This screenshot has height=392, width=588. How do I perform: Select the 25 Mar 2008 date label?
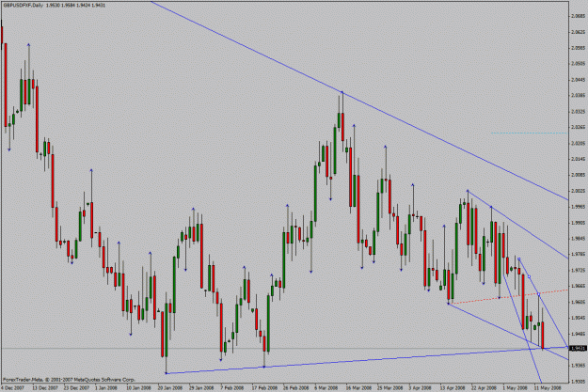click(x=390, y=387)
